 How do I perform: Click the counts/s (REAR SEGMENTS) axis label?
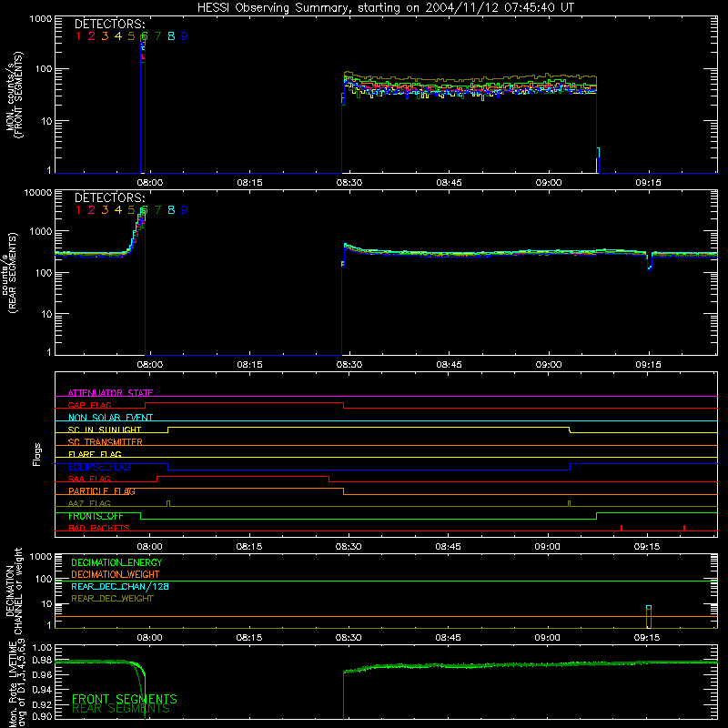tap(10, 273)
